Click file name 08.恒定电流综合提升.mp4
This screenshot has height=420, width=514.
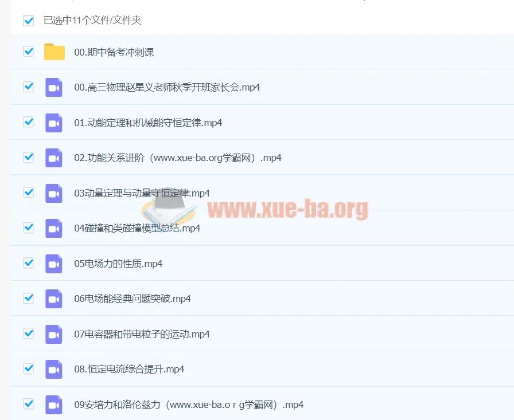129,369
